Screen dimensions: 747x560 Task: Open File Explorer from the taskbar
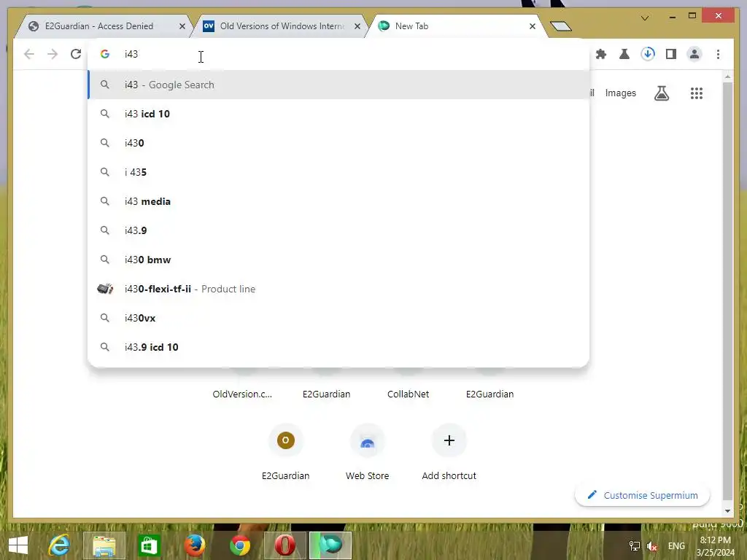pos(104,545)
